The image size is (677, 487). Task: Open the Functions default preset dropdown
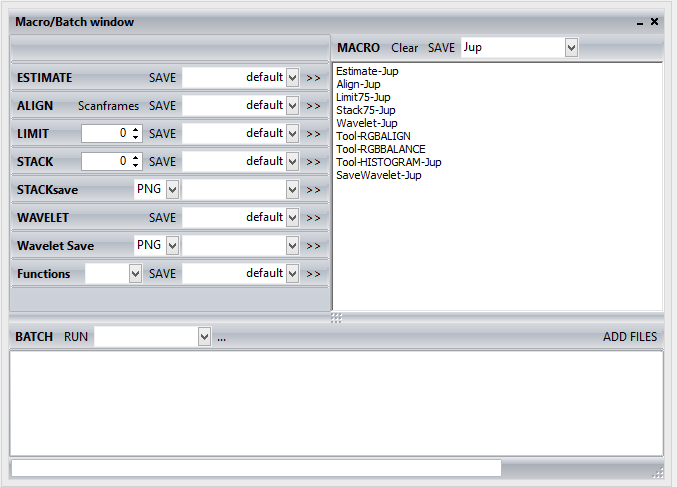pyautogui.click(x=292, y=274)
